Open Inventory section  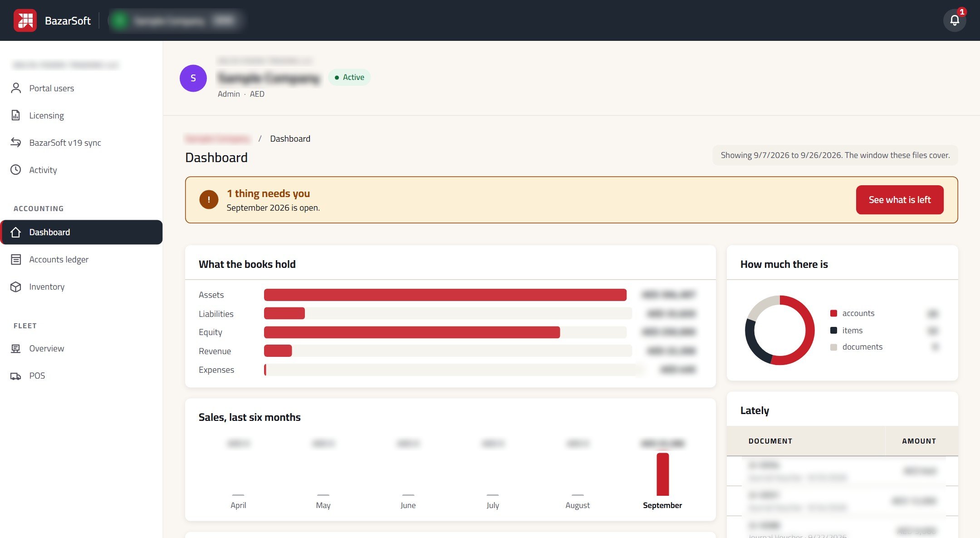[82, 287]
